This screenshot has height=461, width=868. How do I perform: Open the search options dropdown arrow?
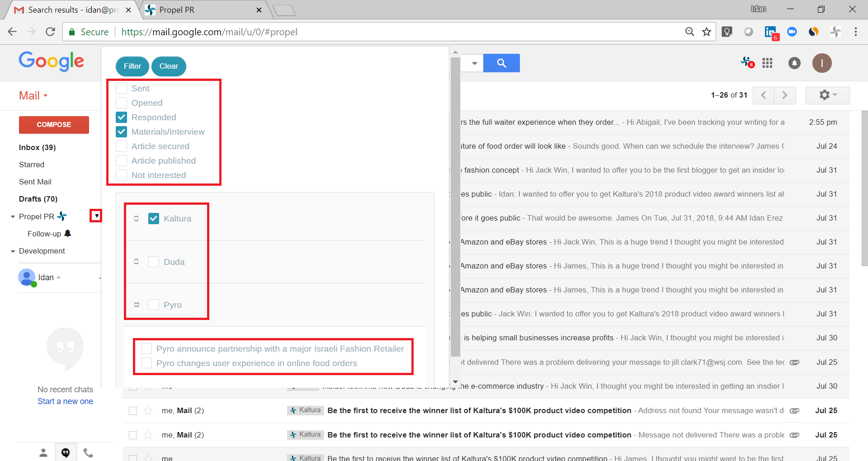coord(474,63)
